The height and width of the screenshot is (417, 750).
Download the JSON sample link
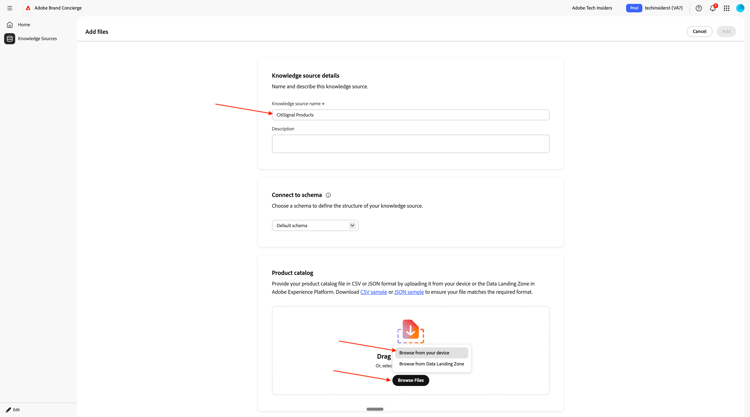409,292
